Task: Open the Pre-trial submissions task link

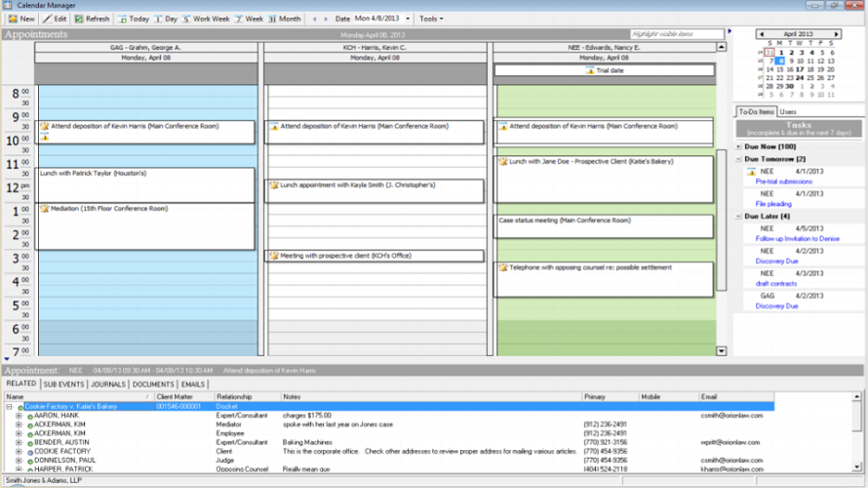Action: click(784, 182)
